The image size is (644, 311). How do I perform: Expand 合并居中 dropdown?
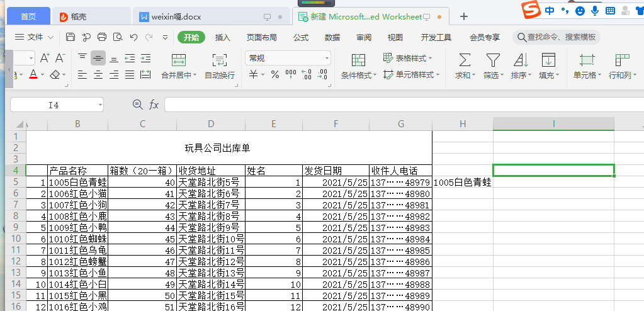click(x=195, y=76)
